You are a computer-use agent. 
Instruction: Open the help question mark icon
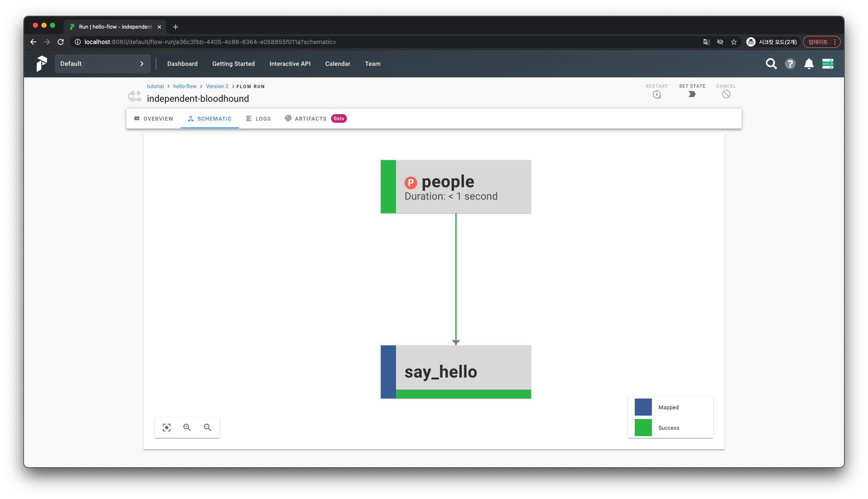[790, 64]
